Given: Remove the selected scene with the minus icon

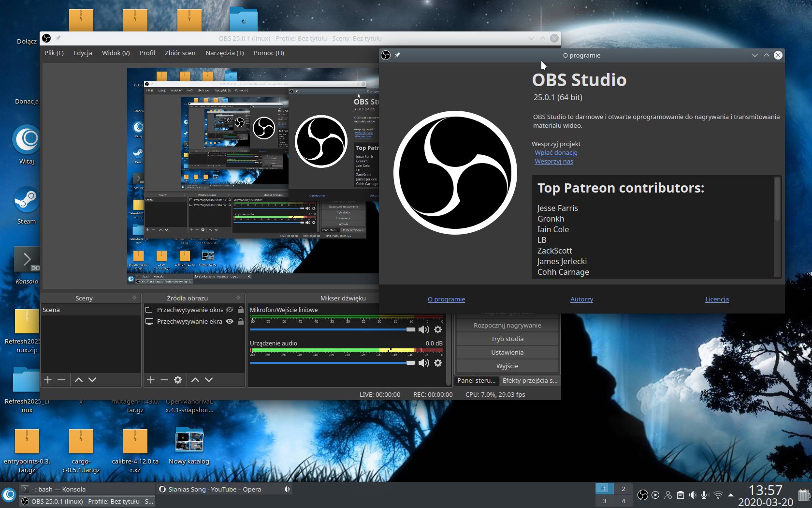Looking at the screenshot, I should [61, 380].
